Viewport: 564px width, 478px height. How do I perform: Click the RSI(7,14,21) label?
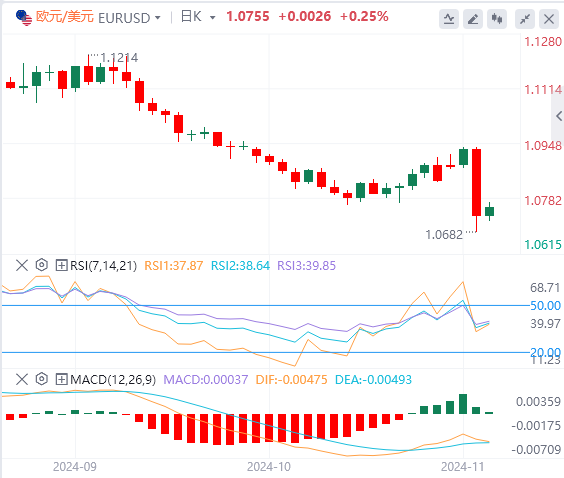(103, 266)
